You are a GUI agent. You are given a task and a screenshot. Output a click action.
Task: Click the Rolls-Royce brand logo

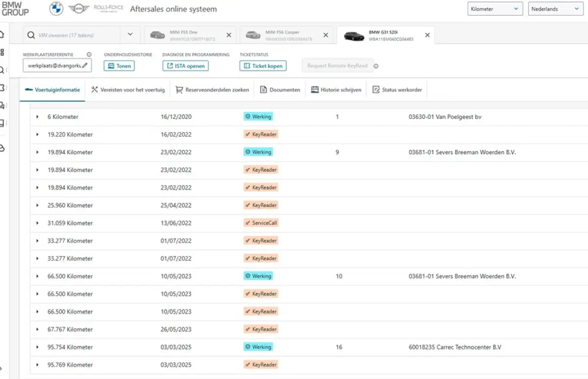coord(108,9)
